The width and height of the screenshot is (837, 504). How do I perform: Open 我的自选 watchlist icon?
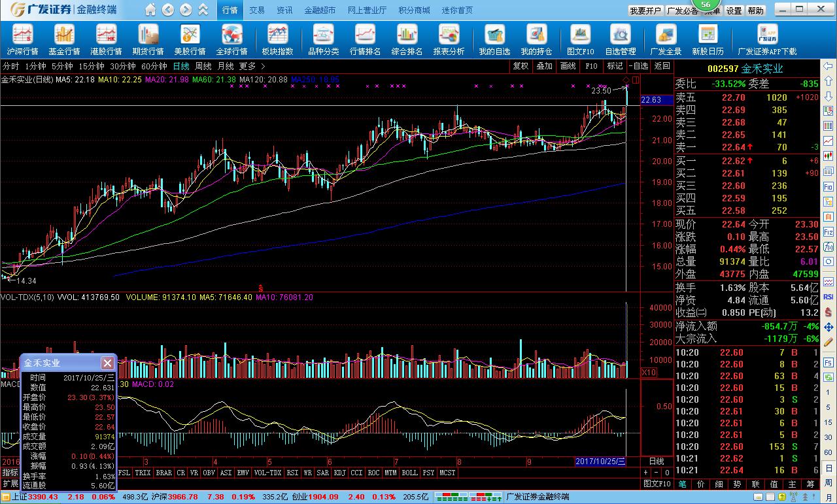(x=494, y=40)
